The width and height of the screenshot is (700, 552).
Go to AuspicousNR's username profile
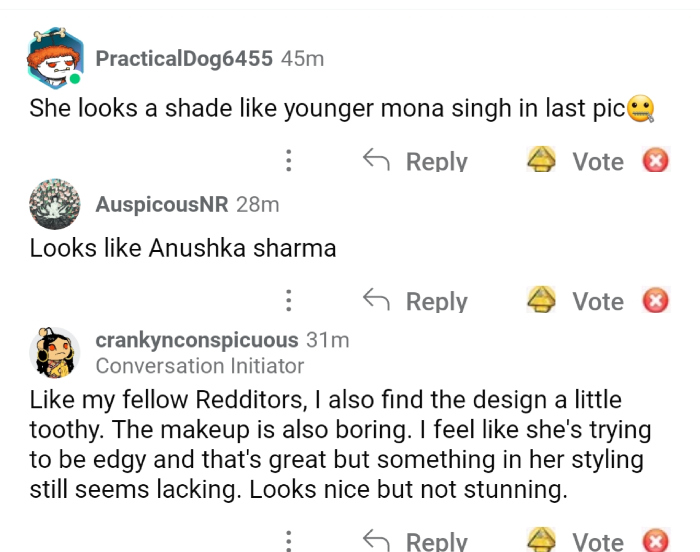[162, 205]
